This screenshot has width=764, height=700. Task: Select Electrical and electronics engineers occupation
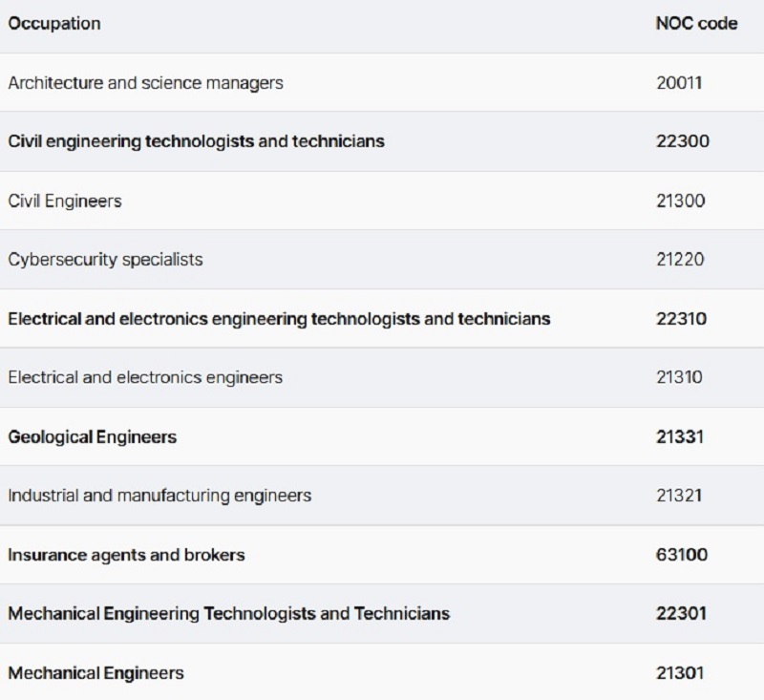[x=145, y=377]
